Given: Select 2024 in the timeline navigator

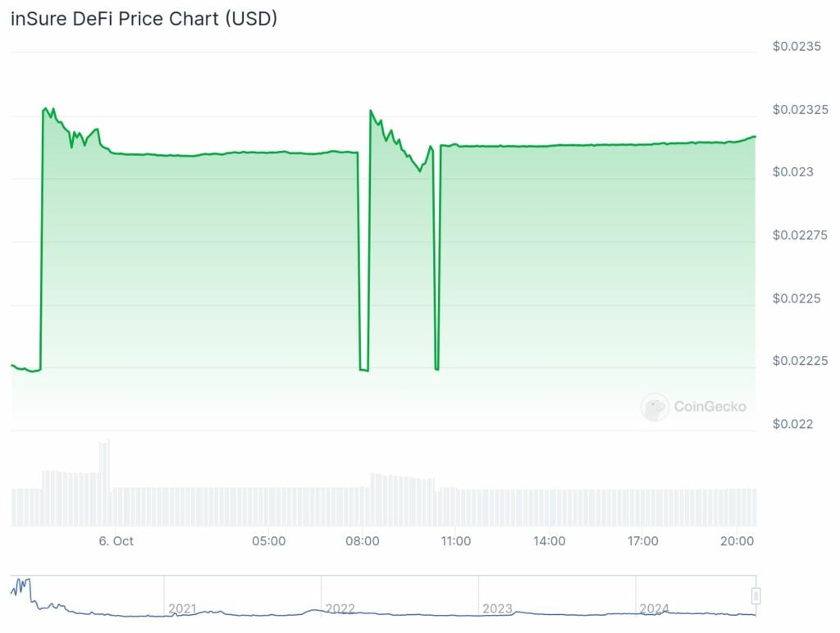Looking at the screenshot, I should [x=655, y=608].
